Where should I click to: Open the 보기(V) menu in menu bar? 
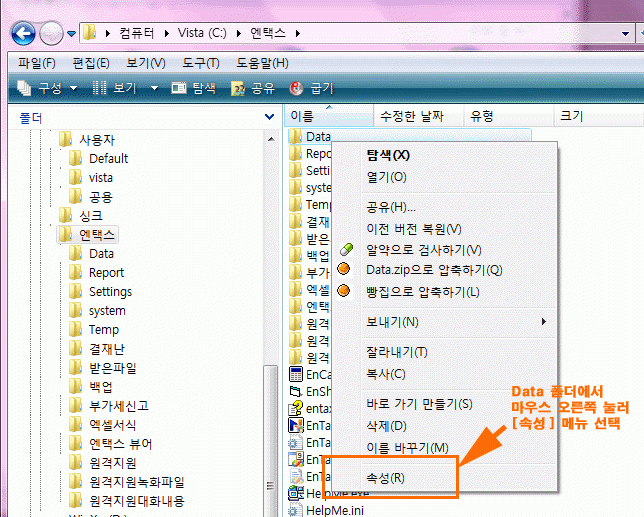[x=145, y=63]
